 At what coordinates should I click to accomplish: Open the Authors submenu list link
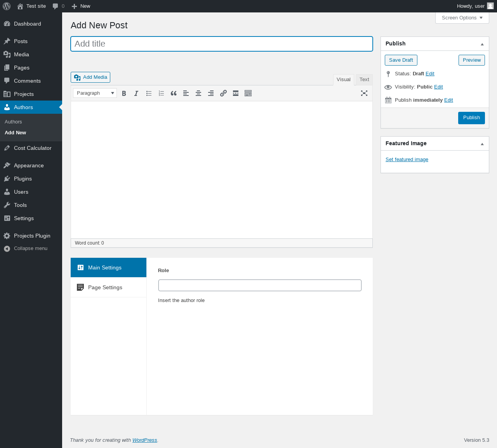pyautogui.click(x=13, y=122)
